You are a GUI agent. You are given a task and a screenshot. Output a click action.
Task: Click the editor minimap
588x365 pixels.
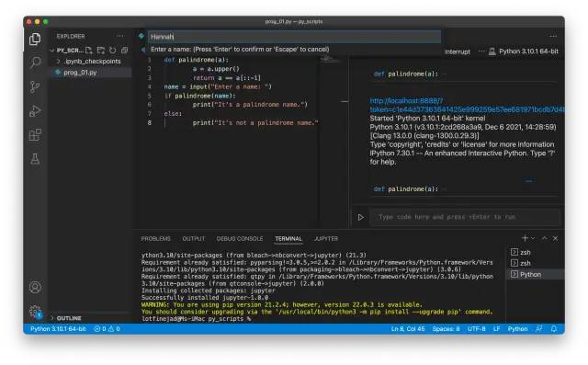(x=329, y=60)
